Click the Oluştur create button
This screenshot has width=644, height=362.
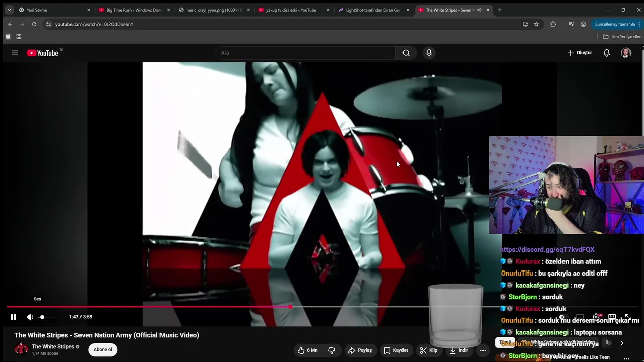tap(580, 53)
